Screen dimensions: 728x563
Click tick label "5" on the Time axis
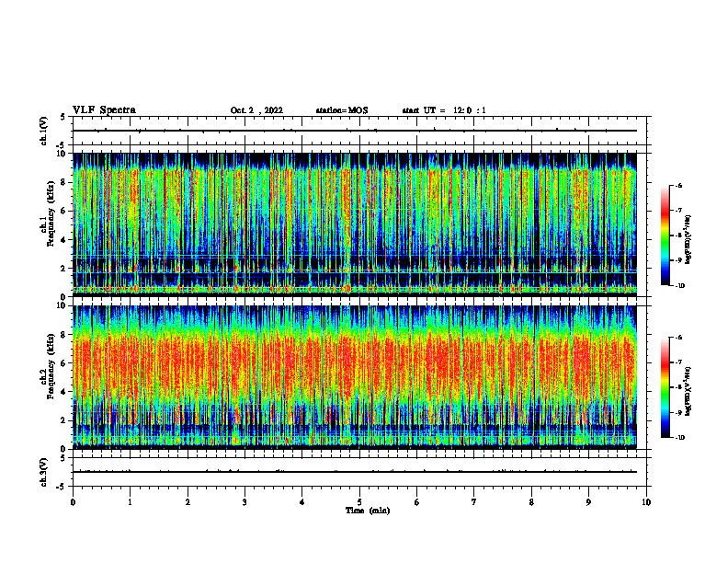[x=359, y=502]
